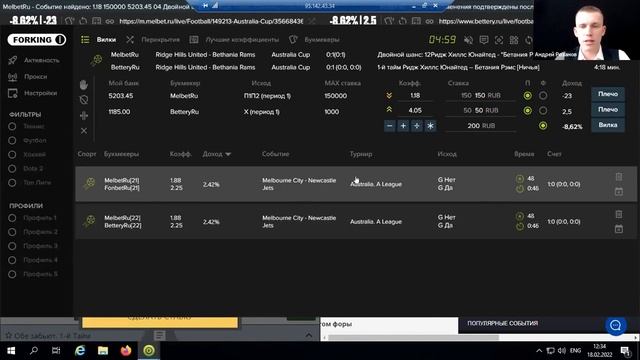
Task: Open the blue chat support bubble
Action: [616, 325]
